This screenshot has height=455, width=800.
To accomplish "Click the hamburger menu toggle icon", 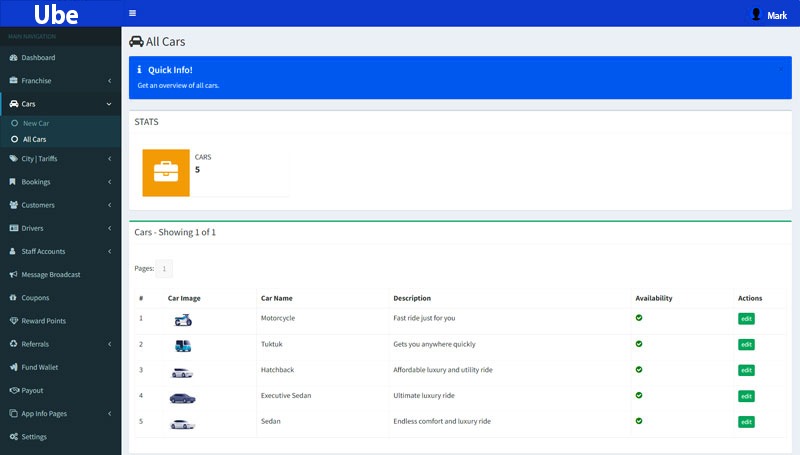I will point(133,13).
